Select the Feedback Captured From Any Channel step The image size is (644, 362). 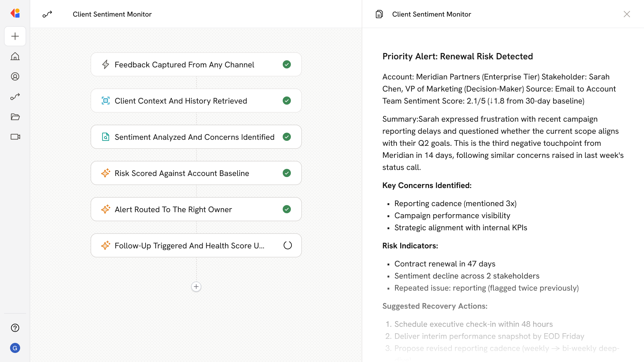point(184,65)
